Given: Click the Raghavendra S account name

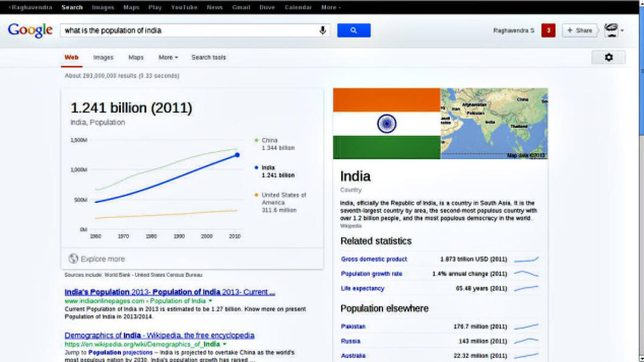Looking at the screenshot, I should tap(514, 31).
